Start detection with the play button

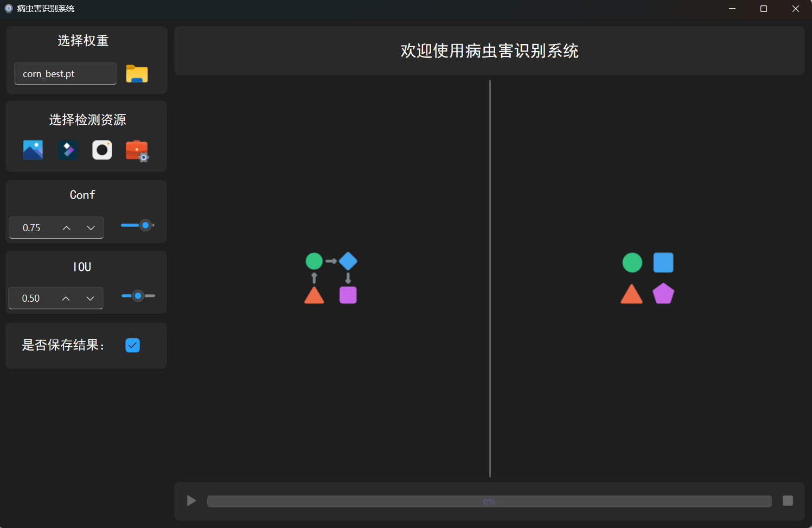[191, 500]
